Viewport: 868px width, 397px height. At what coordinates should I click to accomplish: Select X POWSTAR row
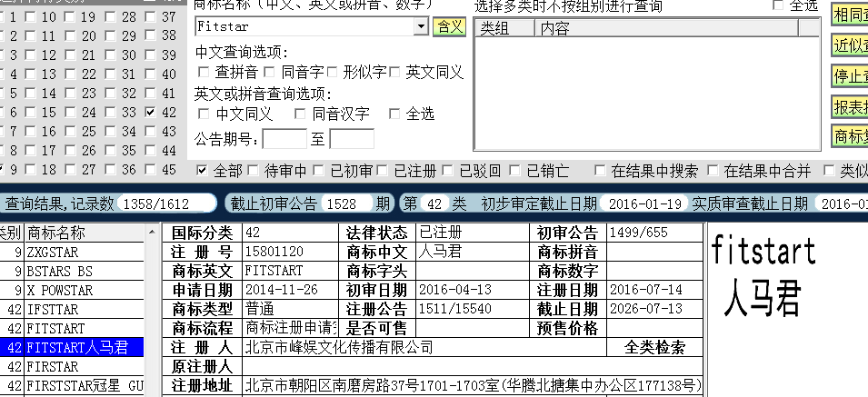[x=72, y=291]
